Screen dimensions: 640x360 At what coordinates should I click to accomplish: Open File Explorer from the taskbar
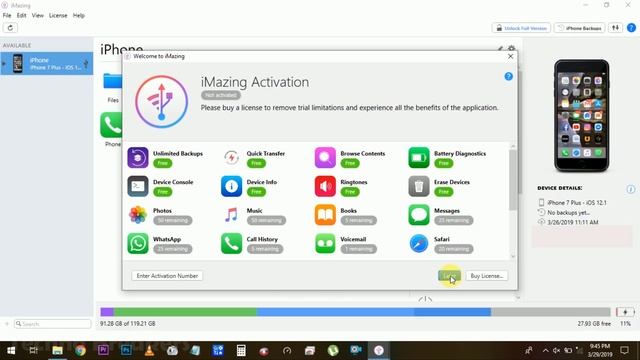57,350
